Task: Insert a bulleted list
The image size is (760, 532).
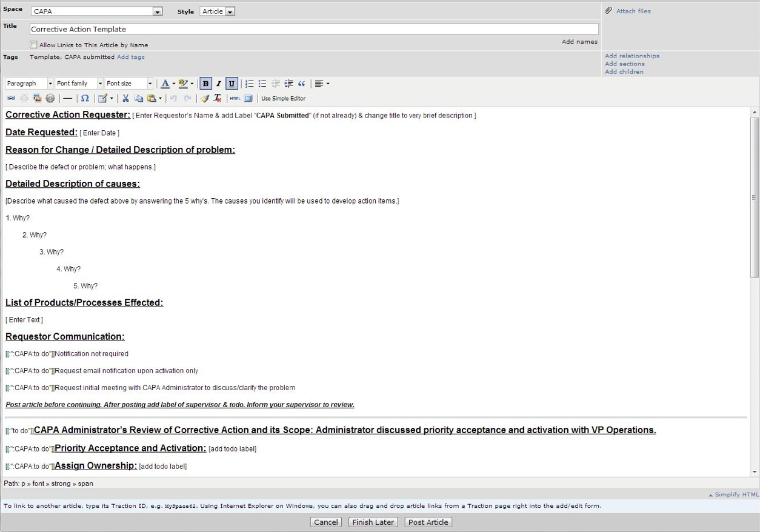Action: (262, 84)
